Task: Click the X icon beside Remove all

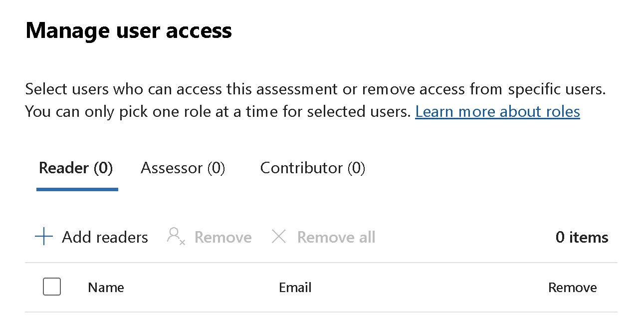Action: (x=278, y=237)
